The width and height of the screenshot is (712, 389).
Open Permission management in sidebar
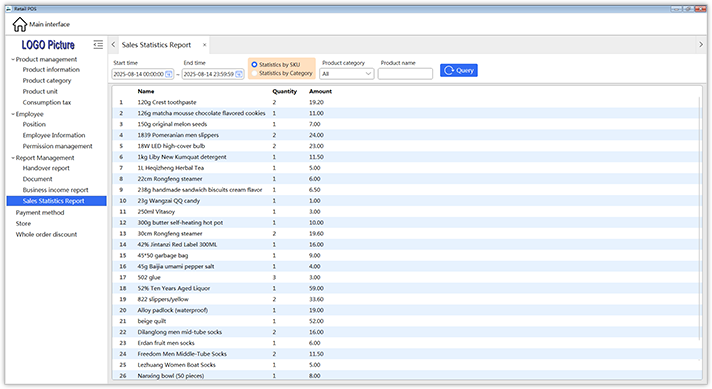(x=58, y=146)
